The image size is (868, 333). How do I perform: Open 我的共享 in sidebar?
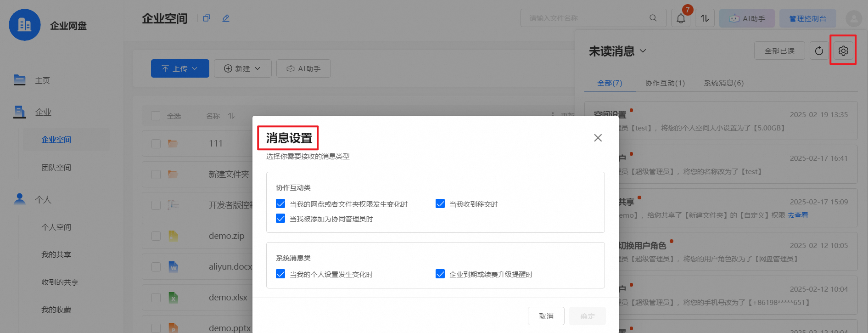click(56, 255)
